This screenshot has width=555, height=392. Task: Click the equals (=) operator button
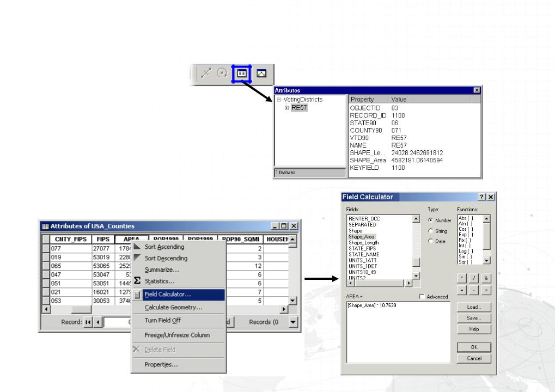tap(486, 290)
